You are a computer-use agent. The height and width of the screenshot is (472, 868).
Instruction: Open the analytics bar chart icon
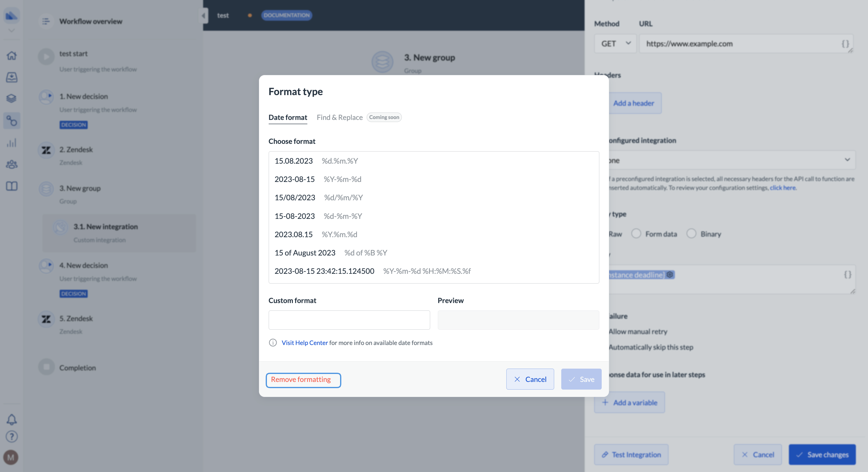tap(12, 143)
